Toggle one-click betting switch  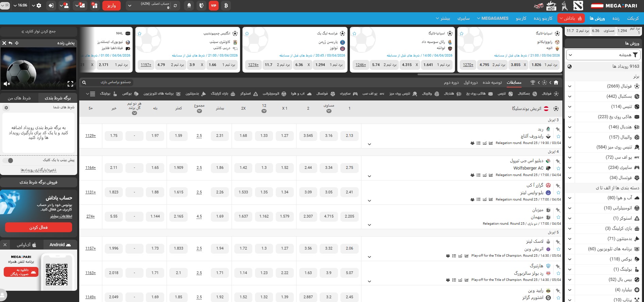8,160
